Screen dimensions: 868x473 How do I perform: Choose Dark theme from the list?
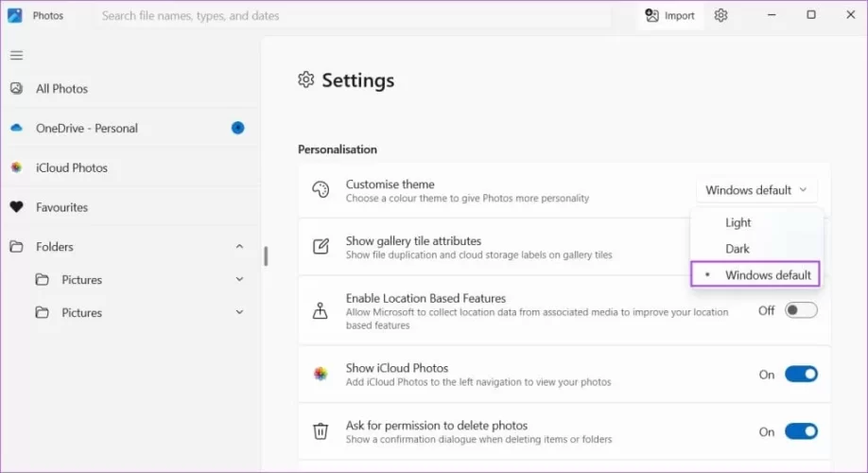(738, 249)
